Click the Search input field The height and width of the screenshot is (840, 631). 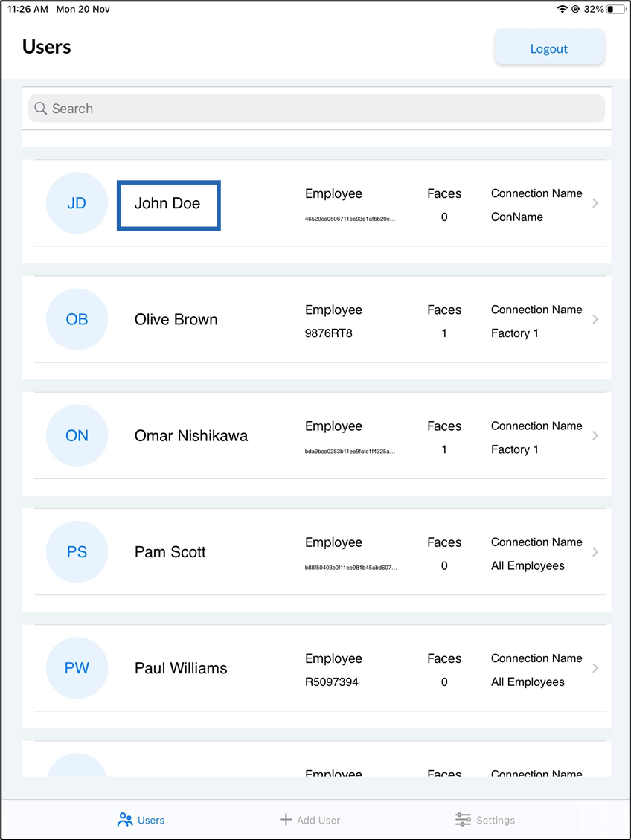316,108
